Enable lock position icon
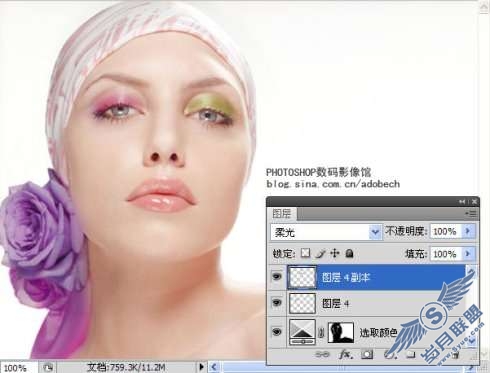490x373 pixels. click(334, 253)
